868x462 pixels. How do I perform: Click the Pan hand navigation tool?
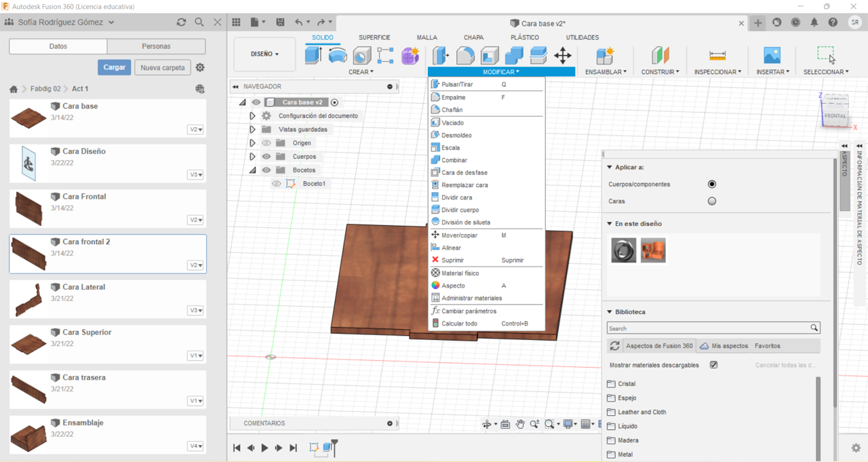[x=520, y=424]
